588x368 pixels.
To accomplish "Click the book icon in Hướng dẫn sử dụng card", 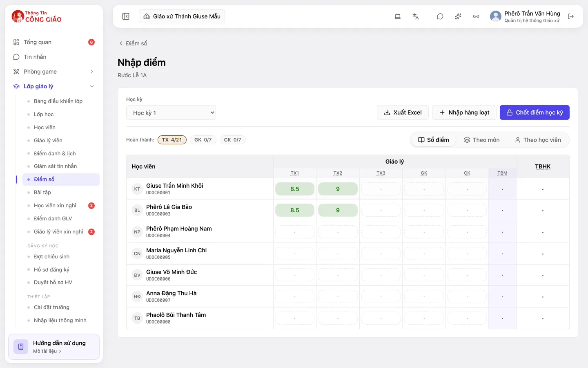I will [x=21, y=347].
